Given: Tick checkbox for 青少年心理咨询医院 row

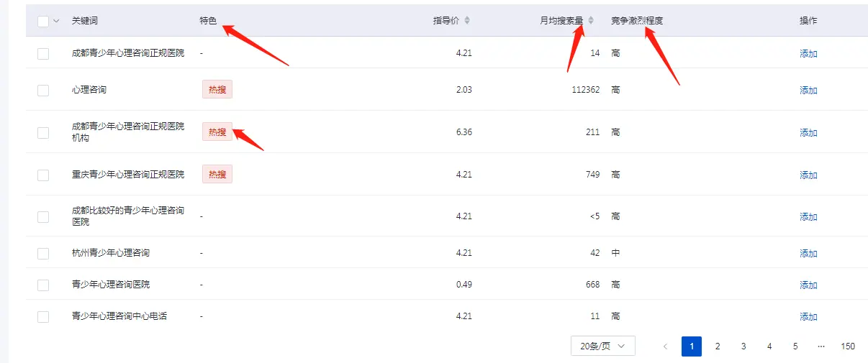Looking at the screenshot, I should [x=43, y=285].
